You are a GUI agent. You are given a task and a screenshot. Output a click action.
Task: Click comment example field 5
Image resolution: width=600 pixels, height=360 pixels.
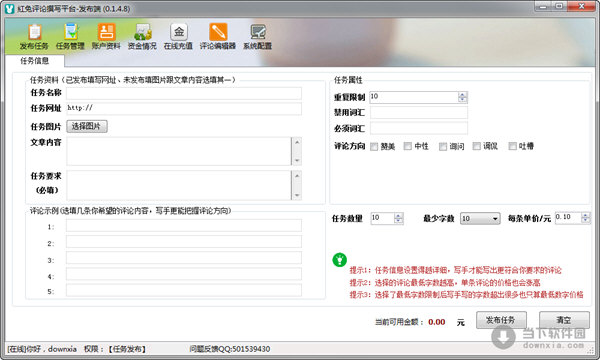[x=184, y=290]
